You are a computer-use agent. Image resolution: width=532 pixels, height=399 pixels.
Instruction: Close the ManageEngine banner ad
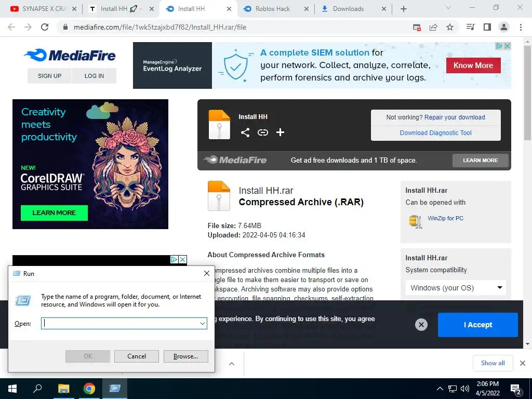tap(507, 46)
